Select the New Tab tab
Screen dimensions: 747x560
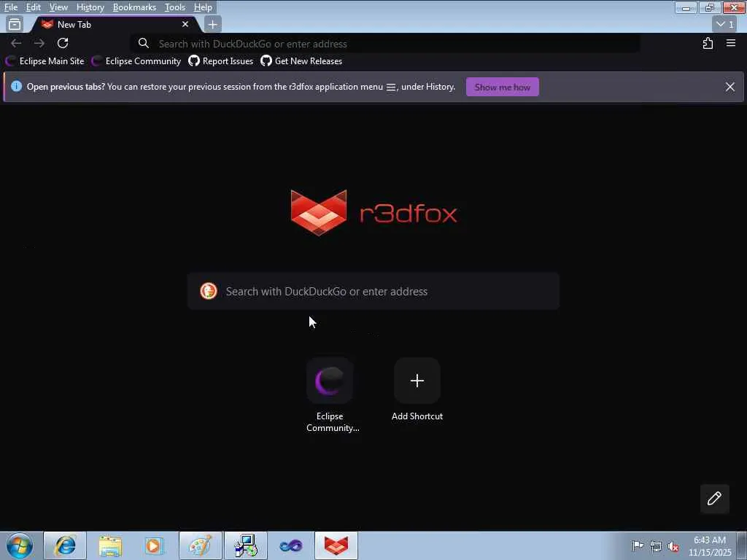(x=115, y=24)
